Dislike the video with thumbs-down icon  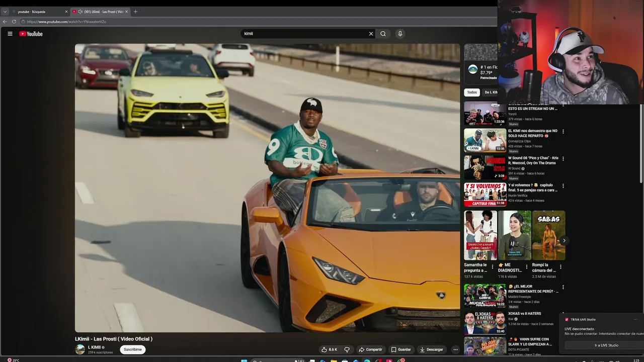tap(347, 349)
